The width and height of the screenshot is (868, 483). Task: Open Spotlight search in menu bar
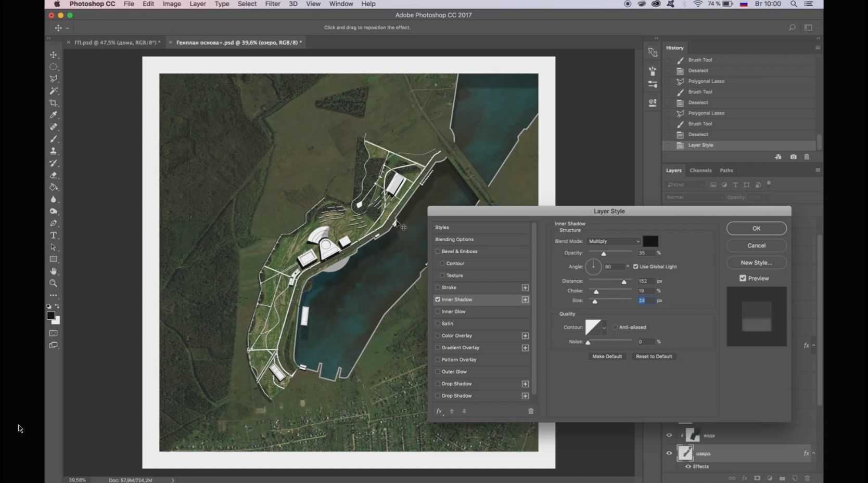pos(794,4)
